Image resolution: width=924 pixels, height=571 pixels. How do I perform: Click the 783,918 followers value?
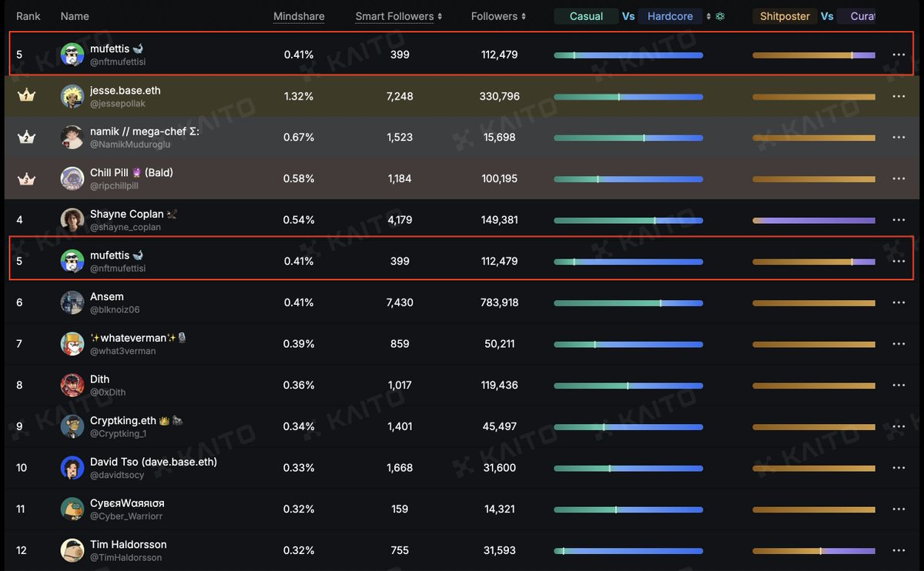point(499,302)
